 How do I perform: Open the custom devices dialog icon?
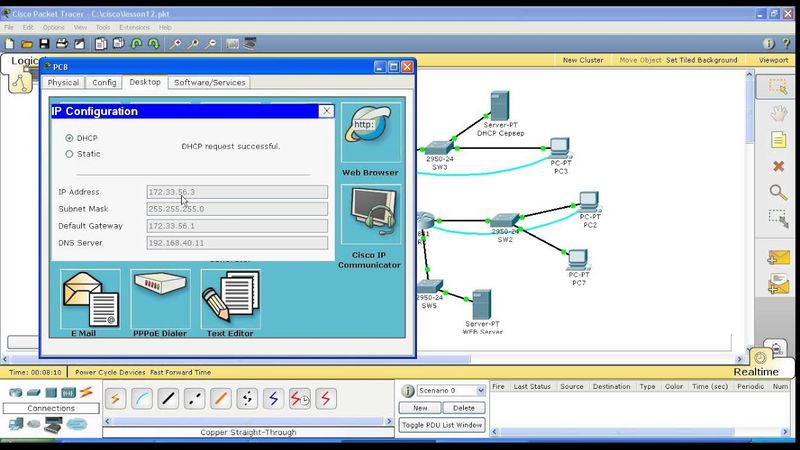coord(250,44)
